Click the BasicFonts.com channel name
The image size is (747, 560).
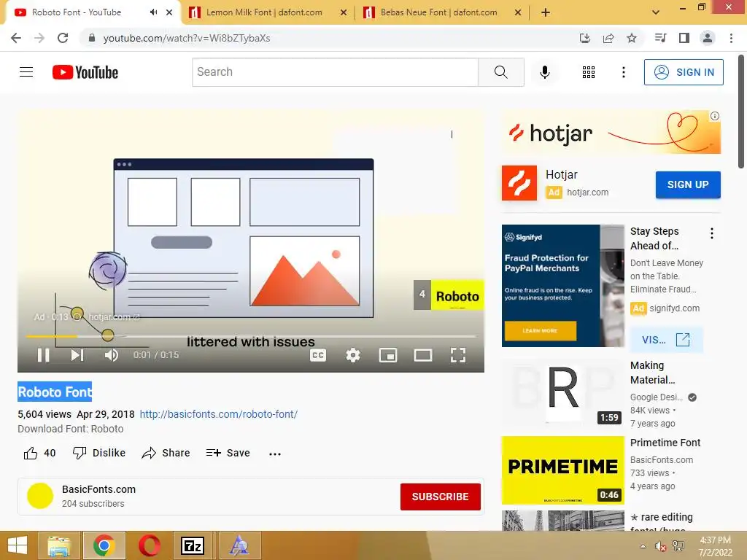click(98, 489)
